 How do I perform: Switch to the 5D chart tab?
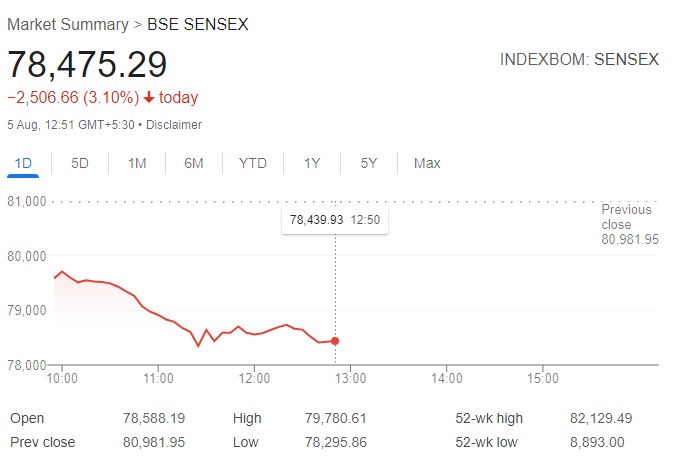coord(80,163)
